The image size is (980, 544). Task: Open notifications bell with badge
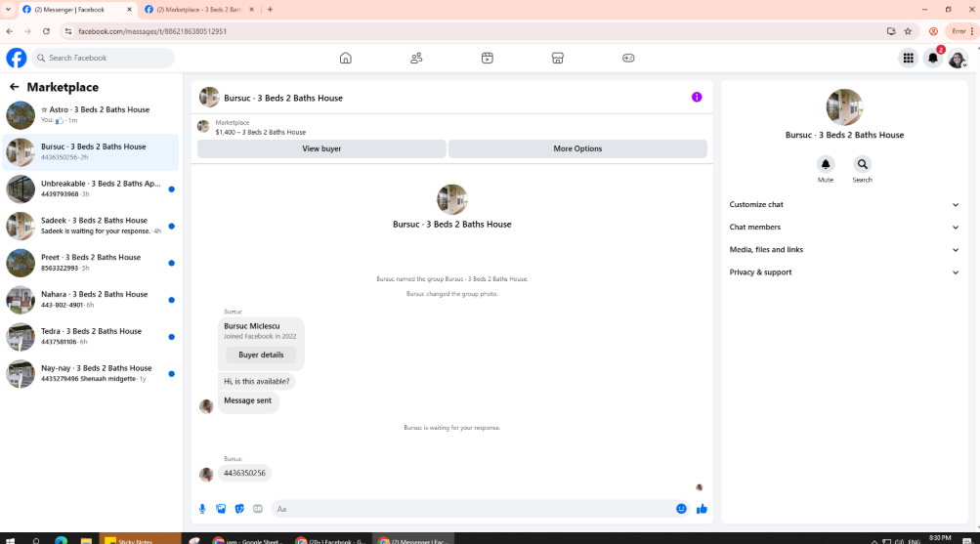pos(933,58)
